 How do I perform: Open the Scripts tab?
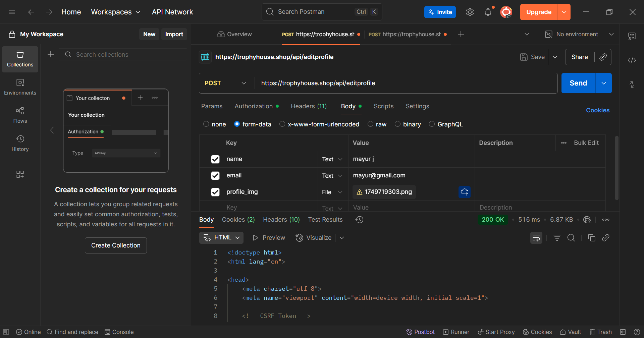click(383, 106)
